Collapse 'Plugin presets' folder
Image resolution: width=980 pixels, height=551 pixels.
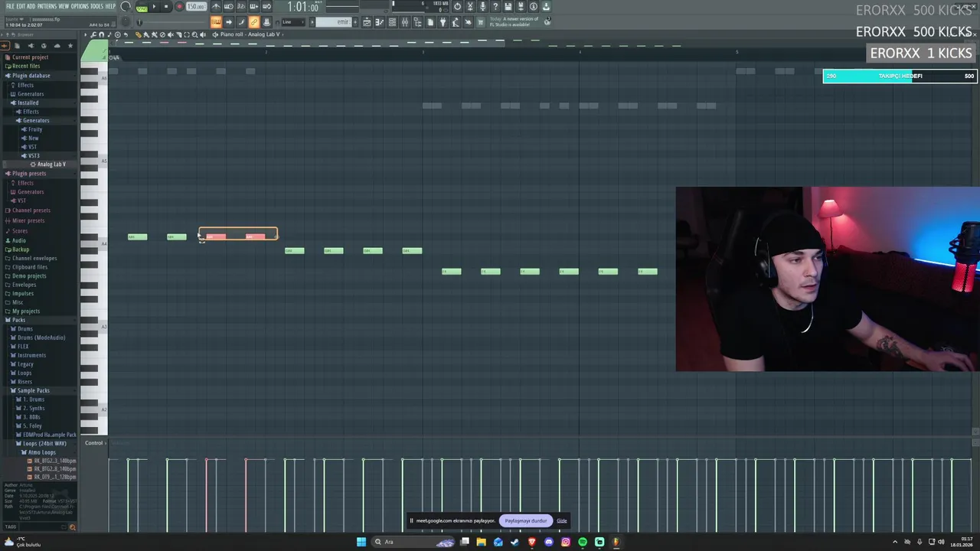pyautogui.click(x=29, y=174)
